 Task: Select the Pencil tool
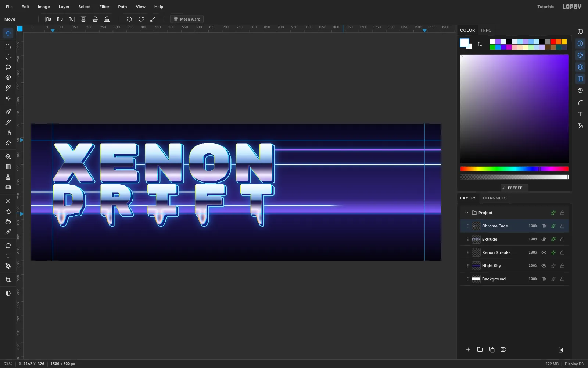[8, 122]
